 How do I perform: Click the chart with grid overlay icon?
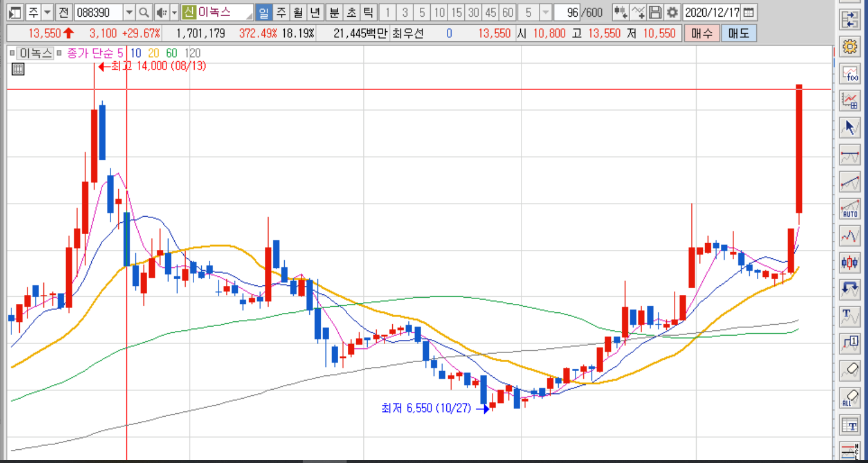pos(850,100)
